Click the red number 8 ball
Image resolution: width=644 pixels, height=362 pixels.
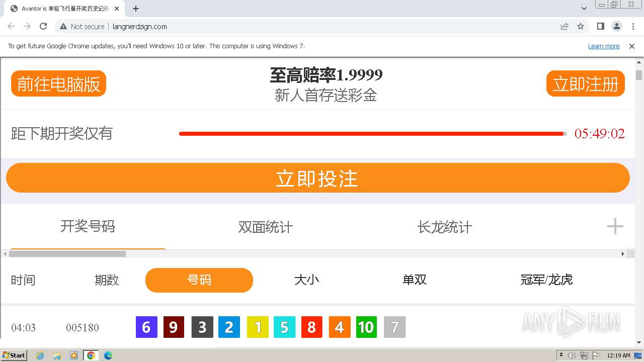[x=311, y=327]
